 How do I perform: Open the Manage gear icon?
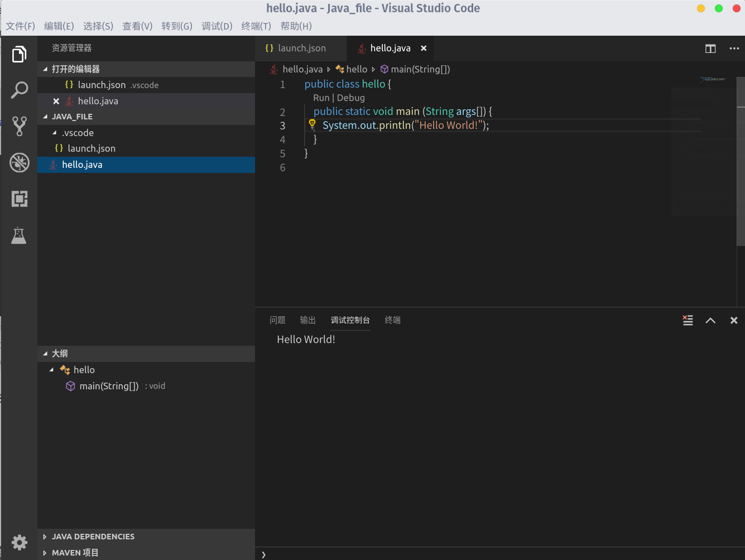pos(19,542)
